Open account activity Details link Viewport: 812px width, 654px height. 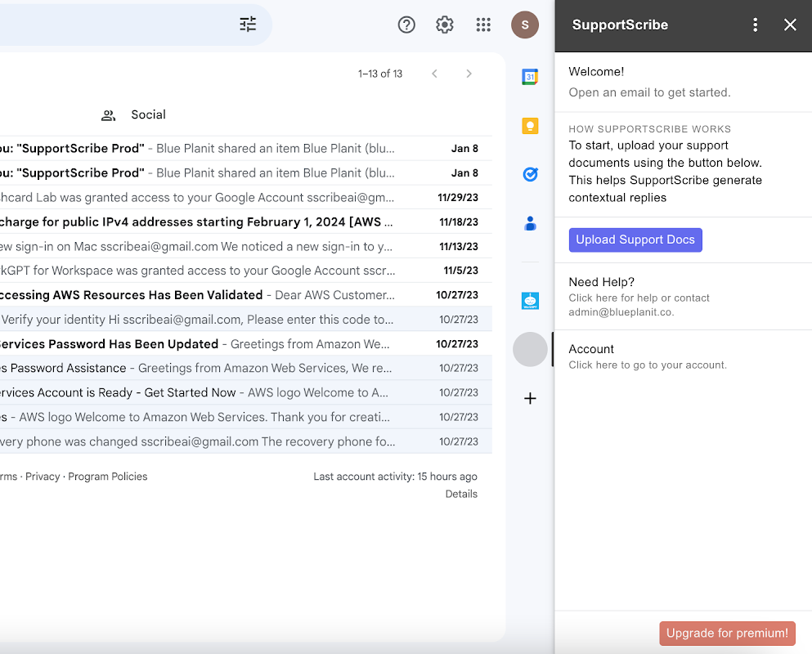tap(461, 494)
